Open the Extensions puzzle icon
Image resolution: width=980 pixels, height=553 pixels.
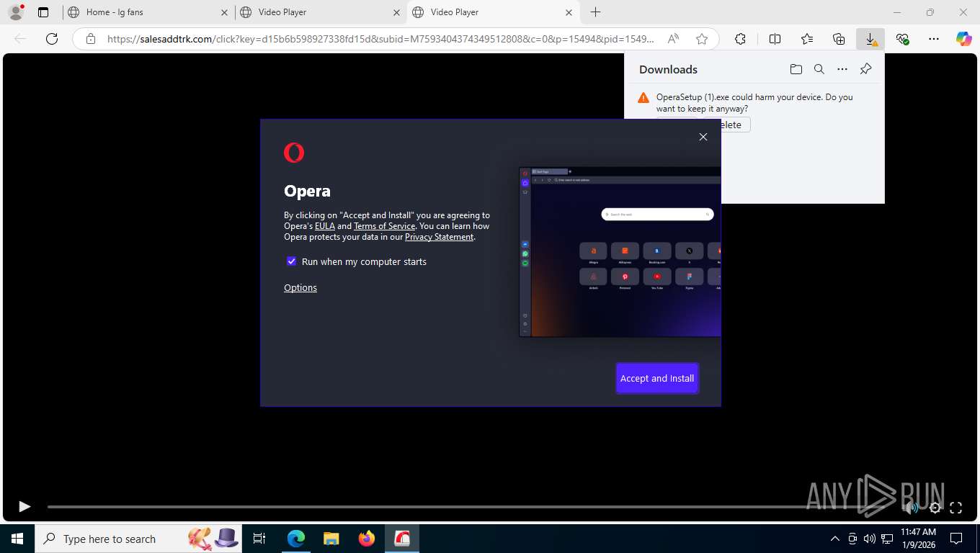pos(740,39)
